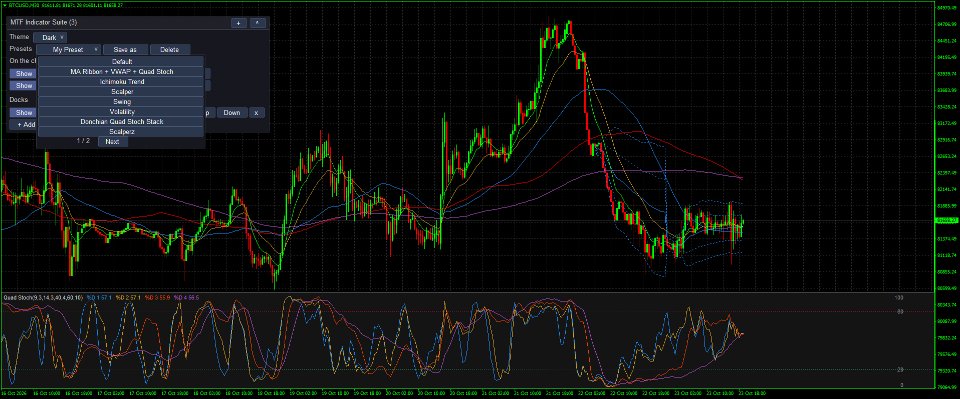The image size is (960, 399).
Task: Click the red %D 3 value label
Action: tap(158, 297)
